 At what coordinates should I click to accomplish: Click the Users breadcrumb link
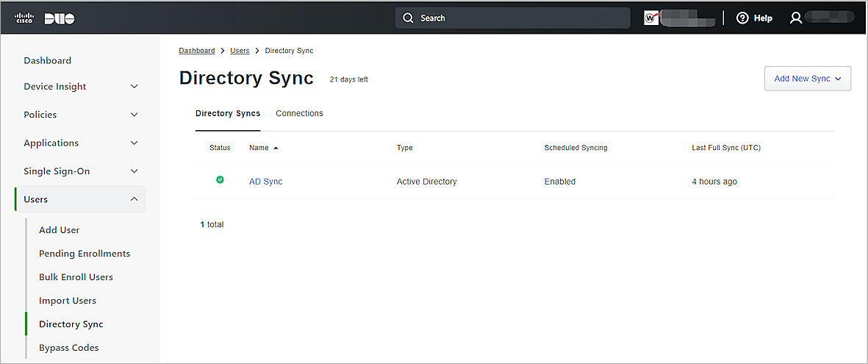click(240, 51)
